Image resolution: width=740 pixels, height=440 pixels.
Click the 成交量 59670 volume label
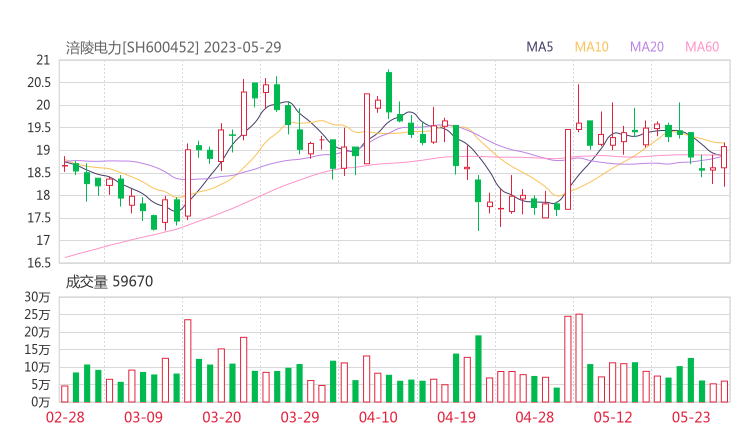tap(109, 282)
